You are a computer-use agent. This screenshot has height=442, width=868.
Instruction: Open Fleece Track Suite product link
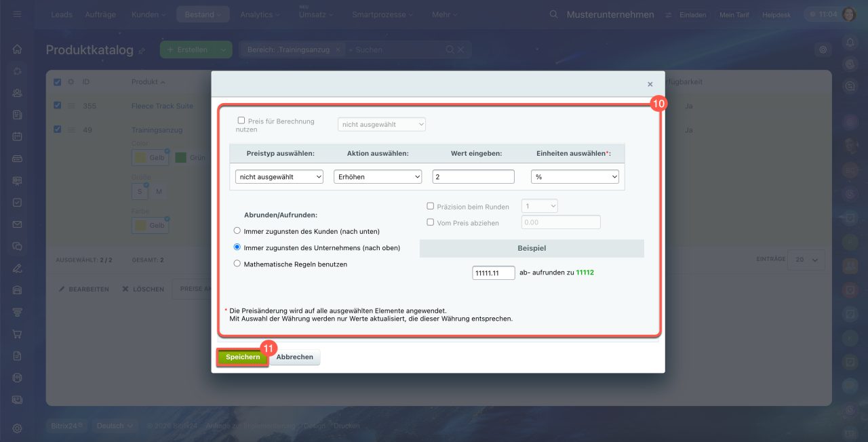pyautogui.click(x=162, y=106)
